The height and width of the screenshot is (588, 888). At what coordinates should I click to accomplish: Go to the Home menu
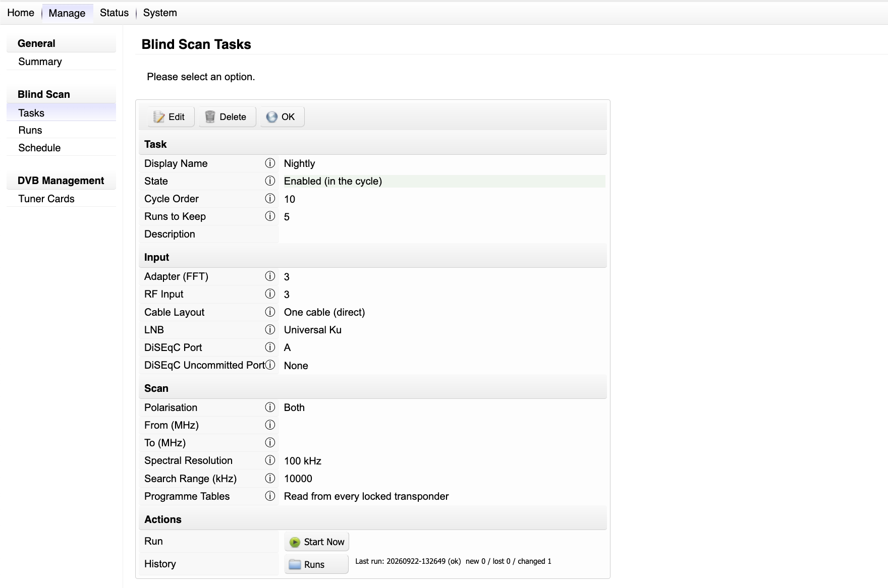click(21, 13)
